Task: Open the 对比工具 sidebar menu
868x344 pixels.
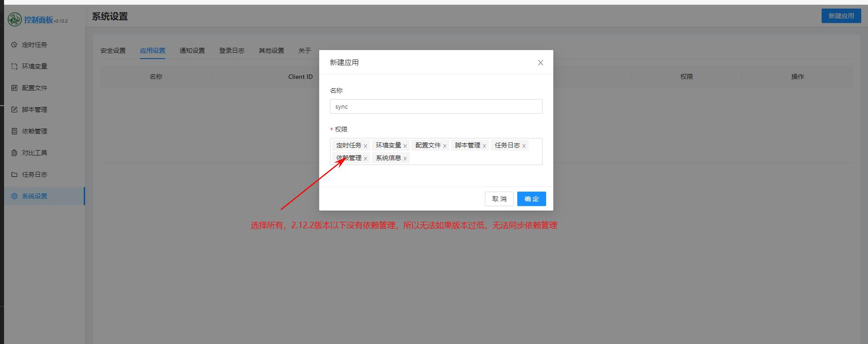Action: [45, 153]
